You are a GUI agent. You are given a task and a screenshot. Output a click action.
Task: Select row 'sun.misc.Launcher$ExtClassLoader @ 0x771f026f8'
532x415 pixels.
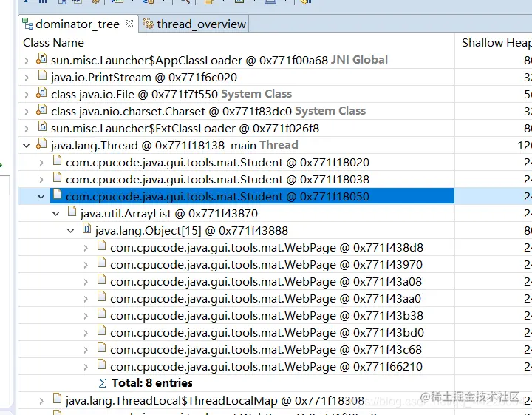[275, 129]
